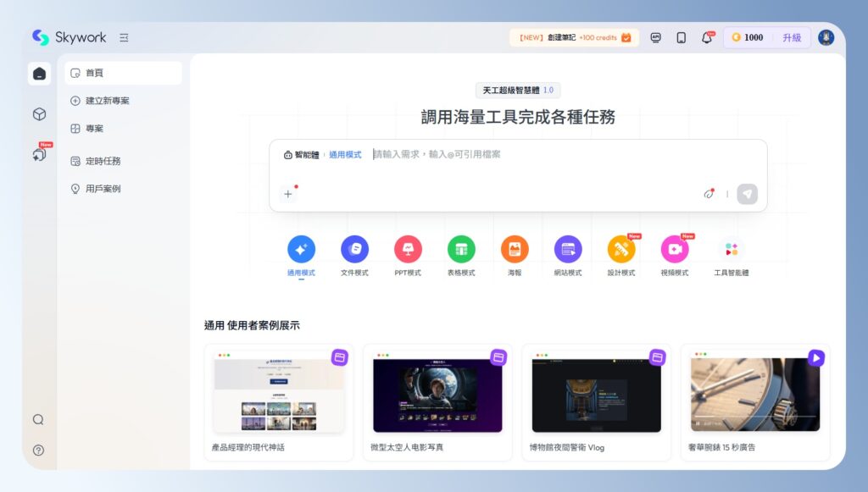Select the 網站模式 website icon
The width and height of the screenshot is (868, 492).
[568, 248]
